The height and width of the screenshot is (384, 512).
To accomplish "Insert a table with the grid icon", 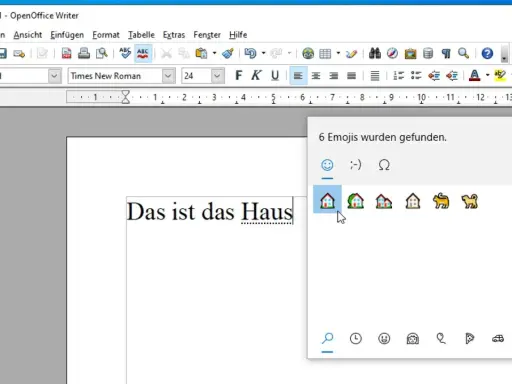I will pos(325,53).
